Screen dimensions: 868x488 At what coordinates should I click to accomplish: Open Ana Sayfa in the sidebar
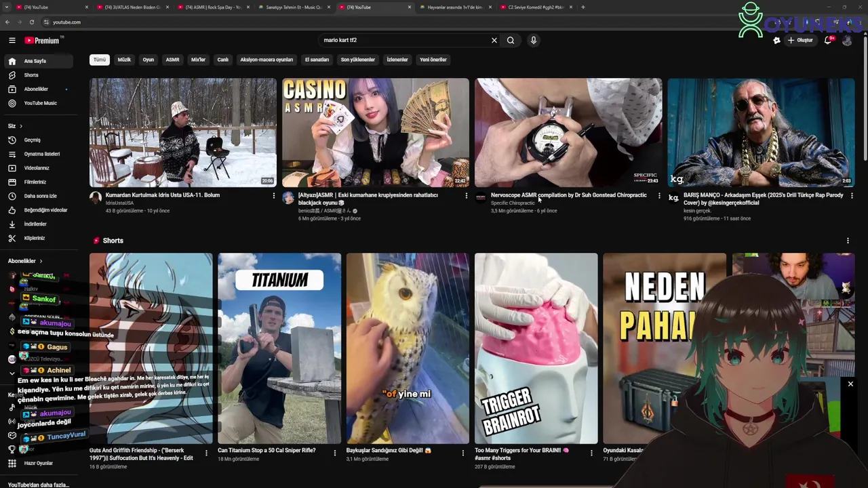(39, 61)
